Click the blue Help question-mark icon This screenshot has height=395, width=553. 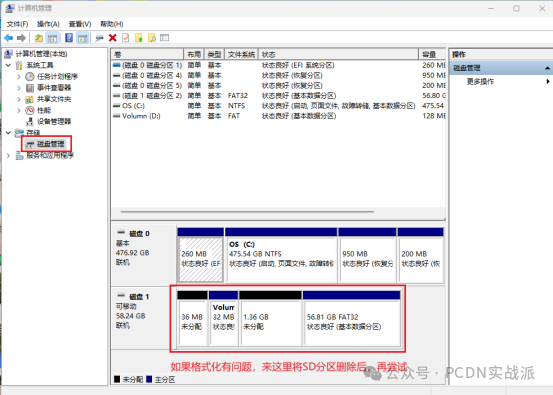69,38
